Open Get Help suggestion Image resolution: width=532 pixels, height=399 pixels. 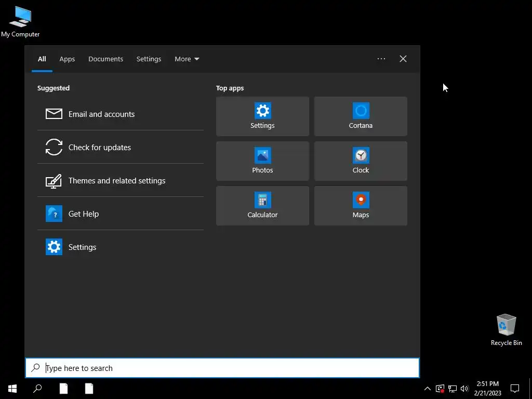point(121,214)
